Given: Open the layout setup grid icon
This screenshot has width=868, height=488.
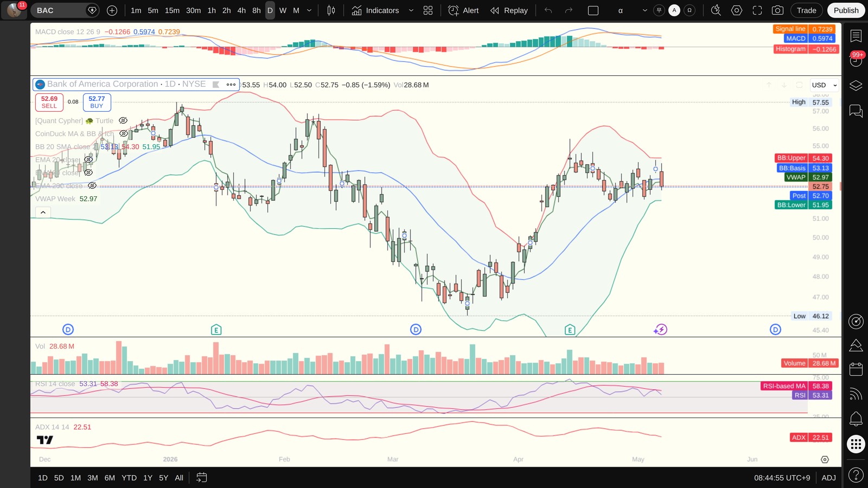Looking at the screenshot, I should (x=428, y=10).
